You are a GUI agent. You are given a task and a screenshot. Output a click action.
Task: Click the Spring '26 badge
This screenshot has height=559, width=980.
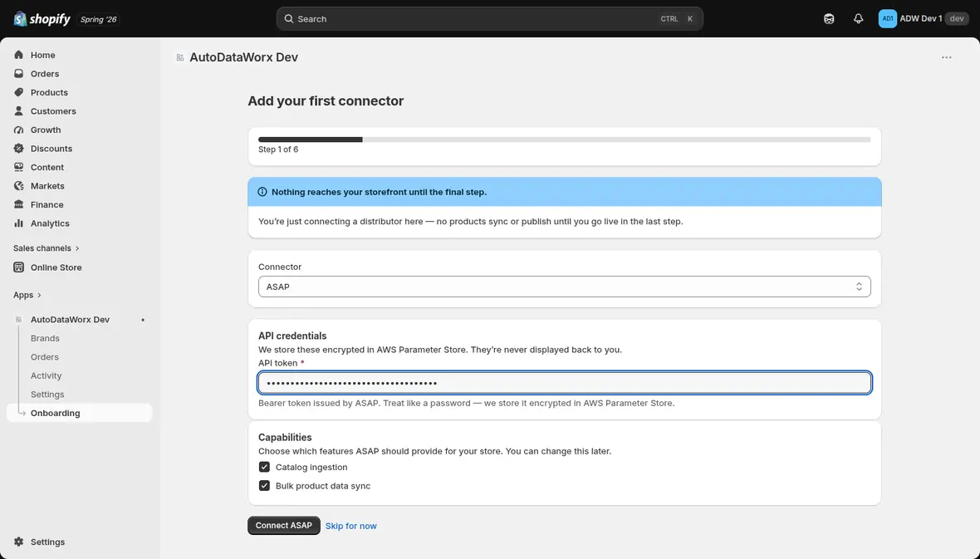click(98, 19)
